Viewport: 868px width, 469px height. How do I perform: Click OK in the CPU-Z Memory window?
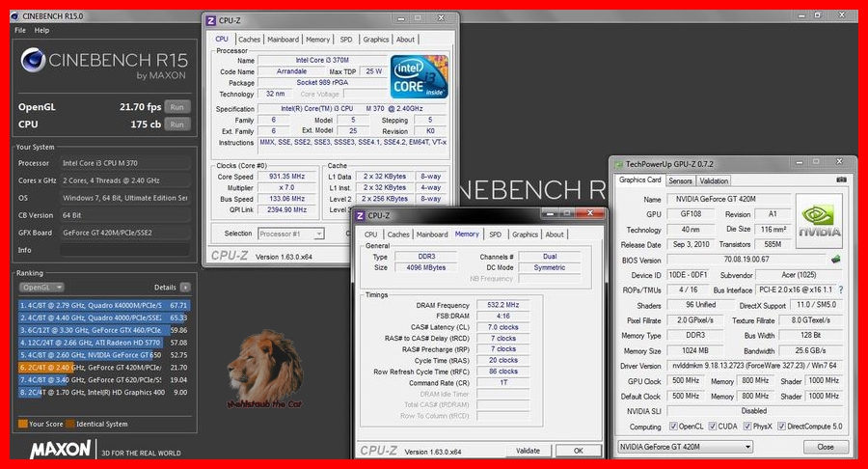pos(578,451)
